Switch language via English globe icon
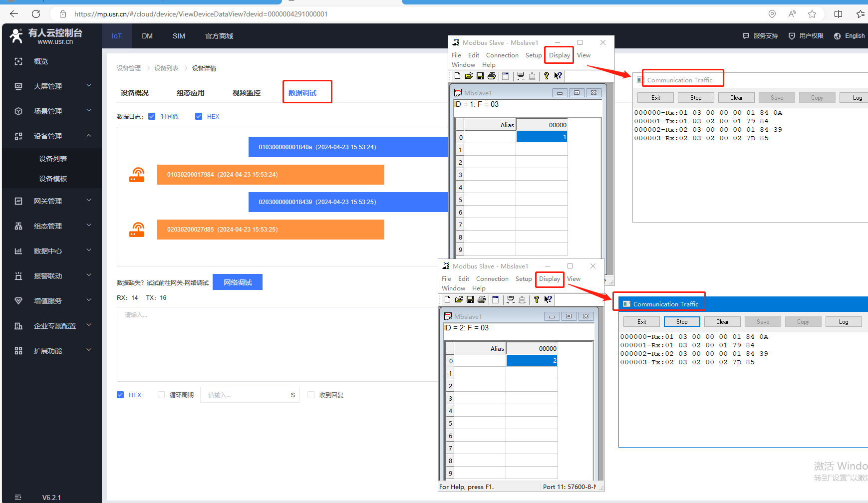This screenshot has width=868, height=503. [x=838, y=36]
